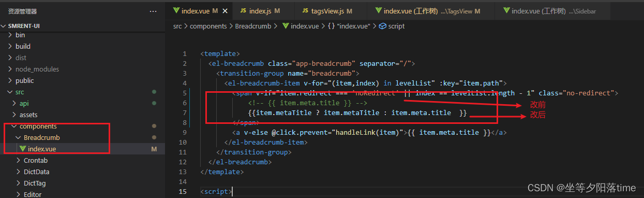The height and width of the screenshot is (198, 644).
Task: Click line number 15 in gutter
Action: point(183,192)
